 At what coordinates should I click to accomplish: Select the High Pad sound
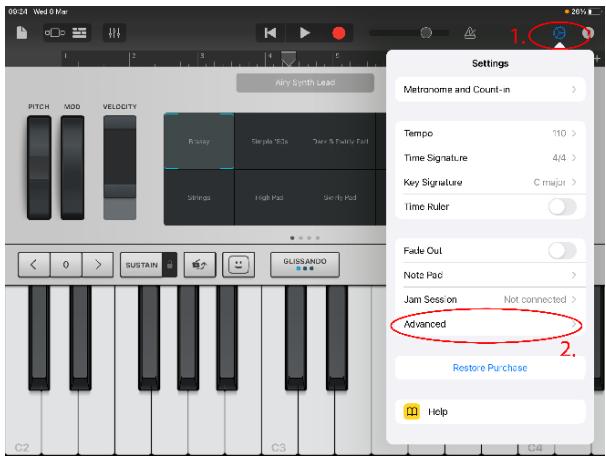269,197
